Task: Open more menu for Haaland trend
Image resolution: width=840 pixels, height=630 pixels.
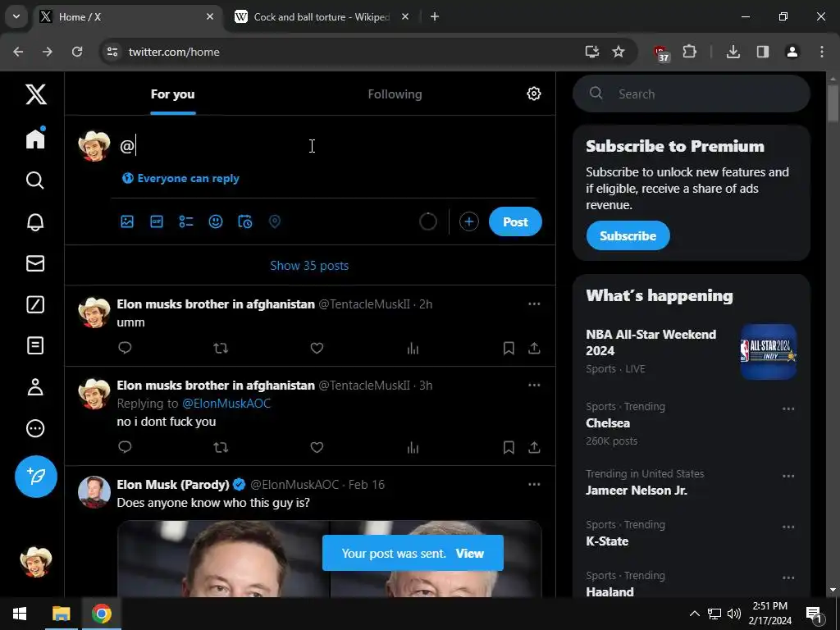Action: 788,578
